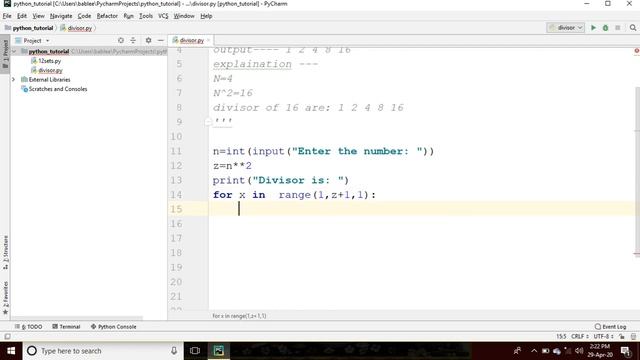The image size is (640, 360).
Task: Expand the External Libraries node
Action: [13, 80]
